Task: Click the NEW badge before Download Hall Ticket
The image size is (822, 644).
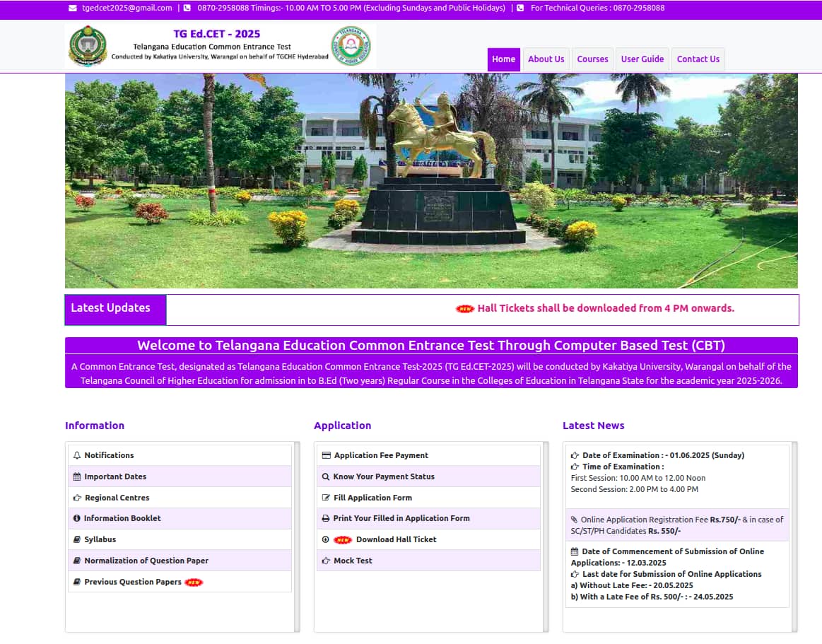Action: [x=343, y=539]
